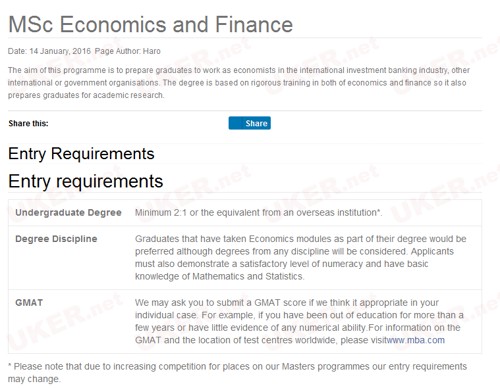The width and height of the screenshot is (500, 388).
Task: Click 'The aim of this programme' intro line
Action: tap(239, 70)
